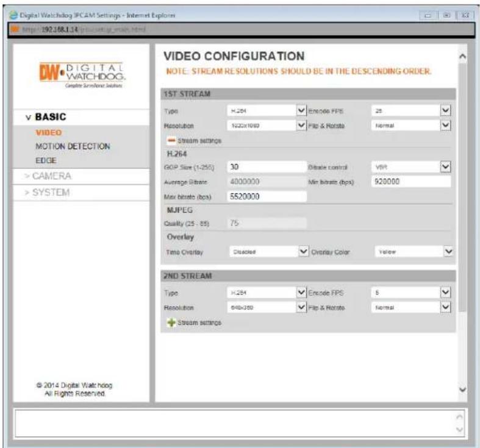The image size is (480, 448).
Task: Open 2nd stream Encode FPS dropdown
Action: [411, 293]
